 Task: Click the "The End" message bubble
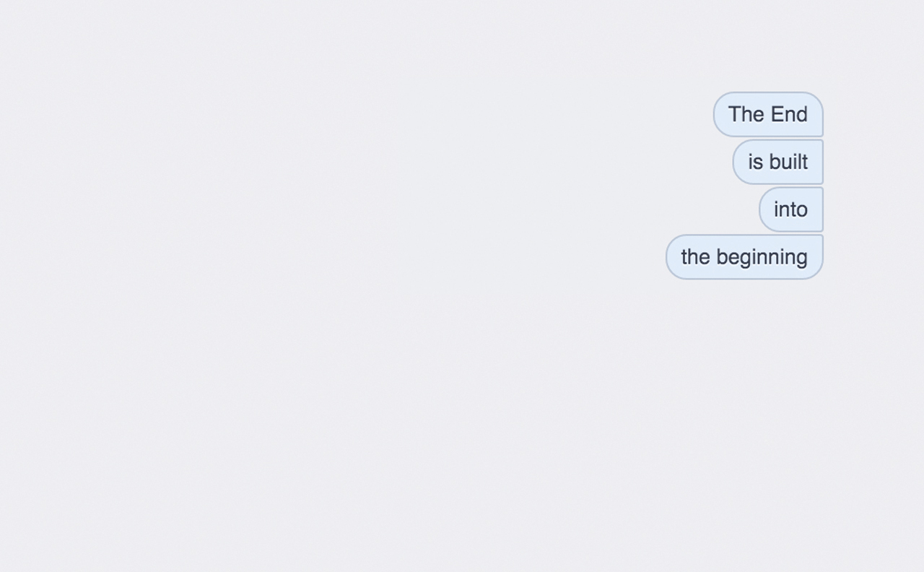(768, 114)
